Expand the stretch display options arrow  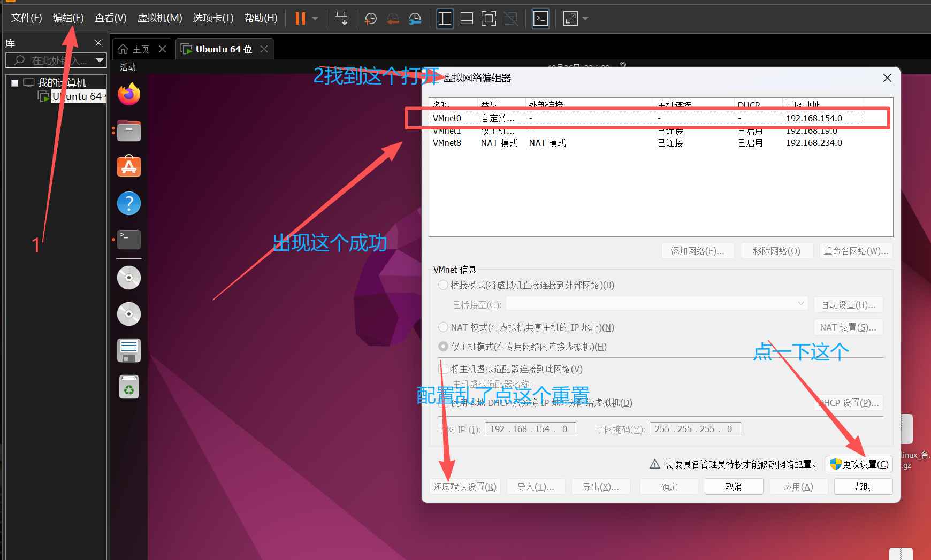585,19
